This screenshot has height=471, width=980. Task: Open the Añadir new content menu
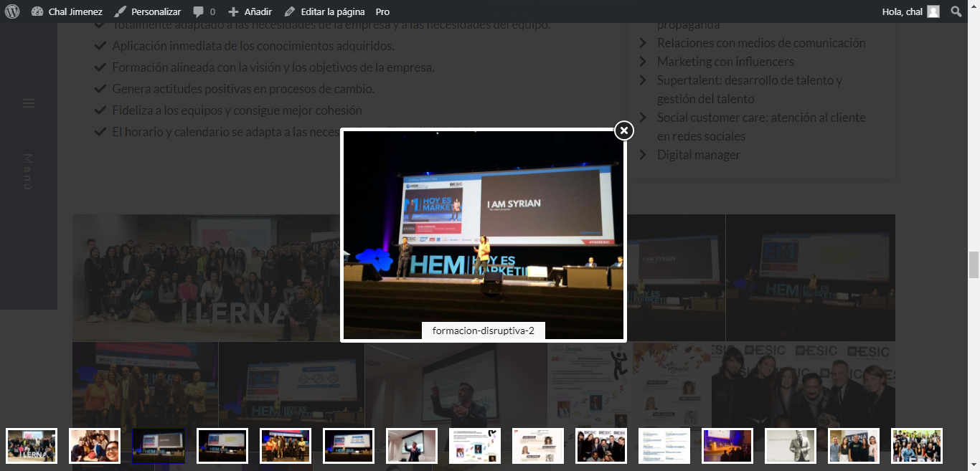point(250,11)
